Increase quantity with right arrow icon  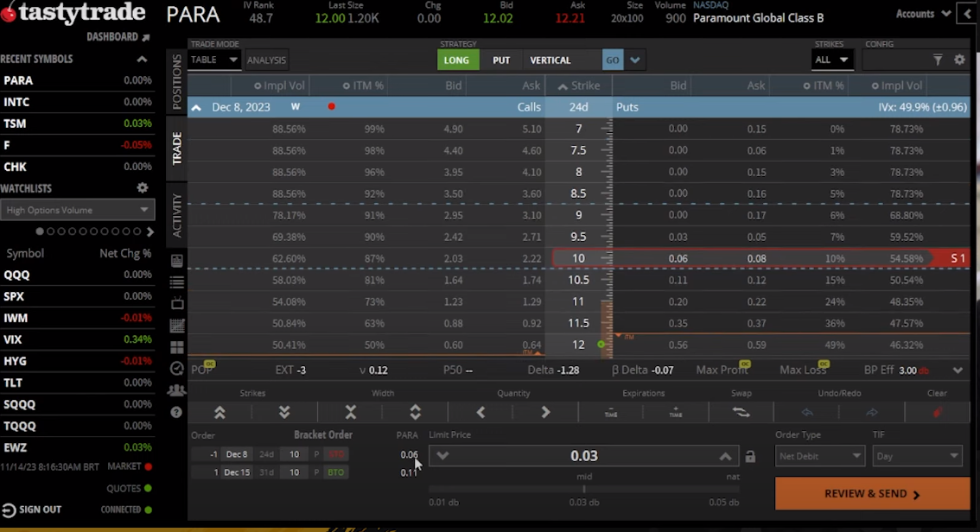coord(545,413)
